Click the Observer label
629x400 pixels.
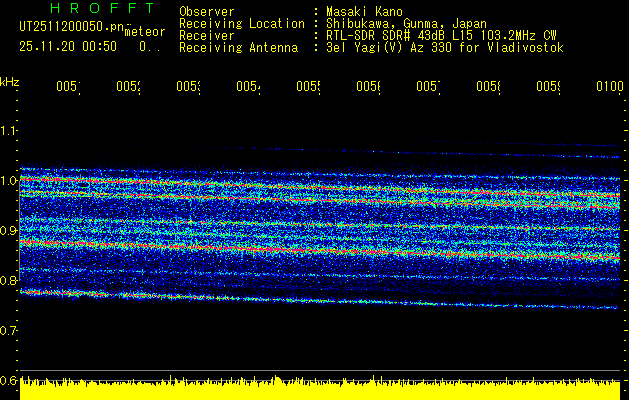click(x=207, y=11)
